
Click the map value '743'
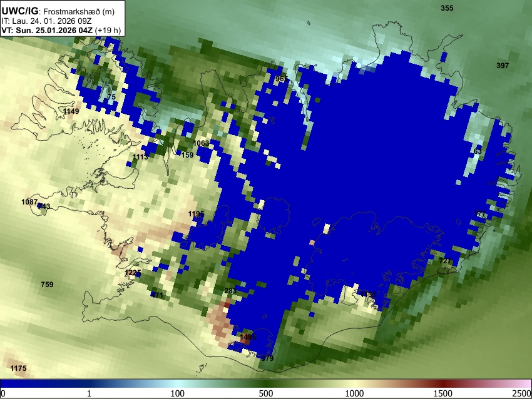click(44, 206)
